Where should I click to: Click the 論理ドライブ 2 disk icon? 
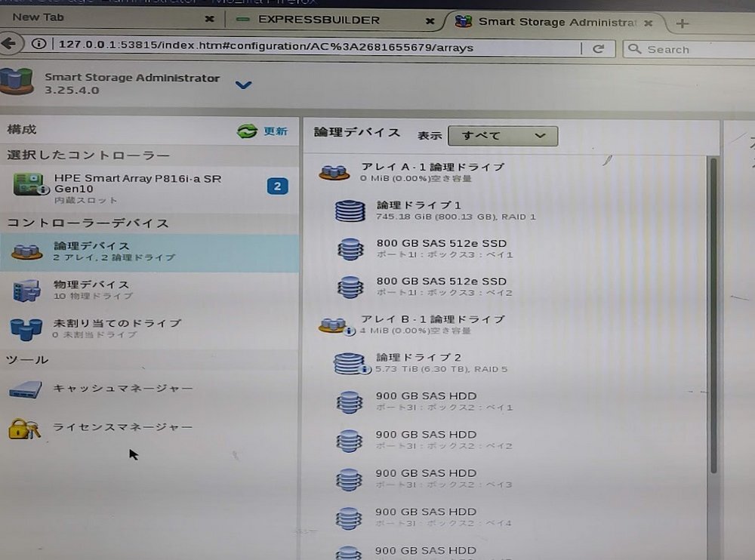pyautogui.click(x=351, y=364)
